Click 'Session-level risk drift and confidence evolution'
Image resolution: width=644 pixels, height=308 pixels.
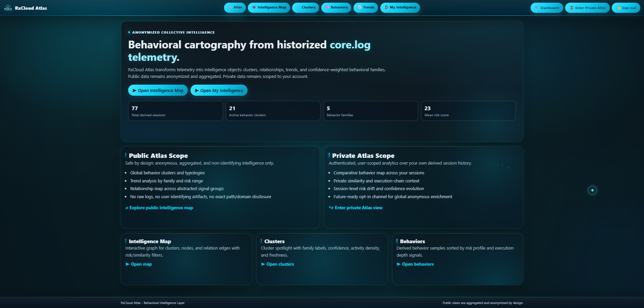click(379, 189)
